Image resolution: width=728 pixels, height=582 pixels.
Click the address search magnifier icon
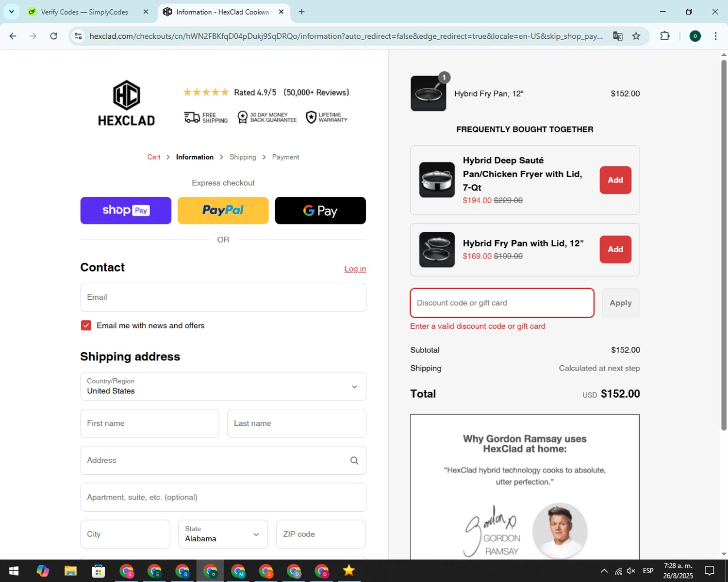click(354, 460)
